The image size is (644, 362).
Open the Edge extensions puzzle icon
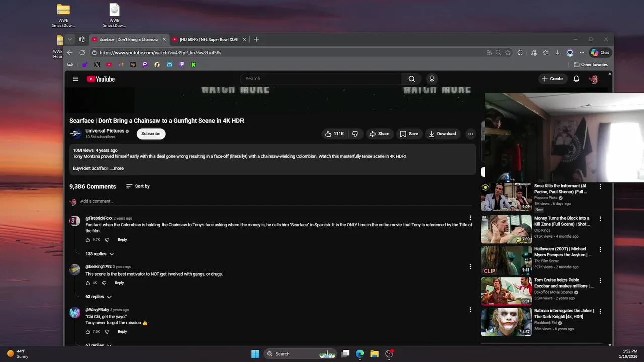coord(520,52)
